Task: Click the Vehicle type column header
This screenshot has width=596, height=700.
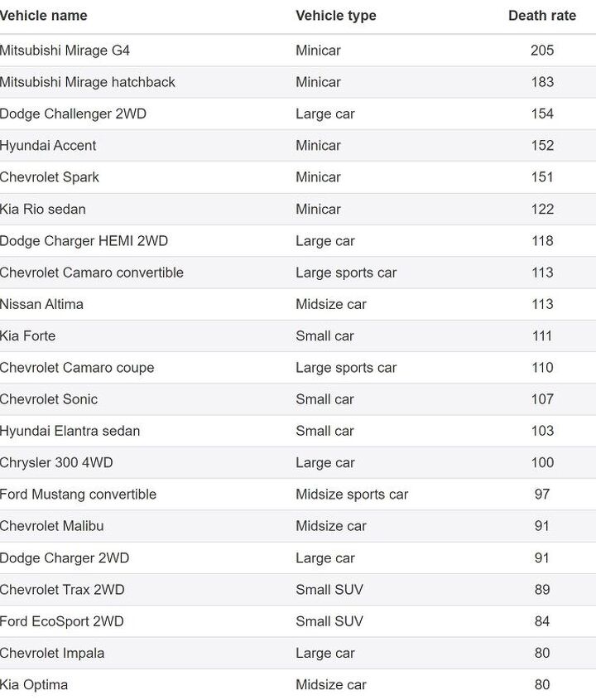Action: (x=335, y=16)
